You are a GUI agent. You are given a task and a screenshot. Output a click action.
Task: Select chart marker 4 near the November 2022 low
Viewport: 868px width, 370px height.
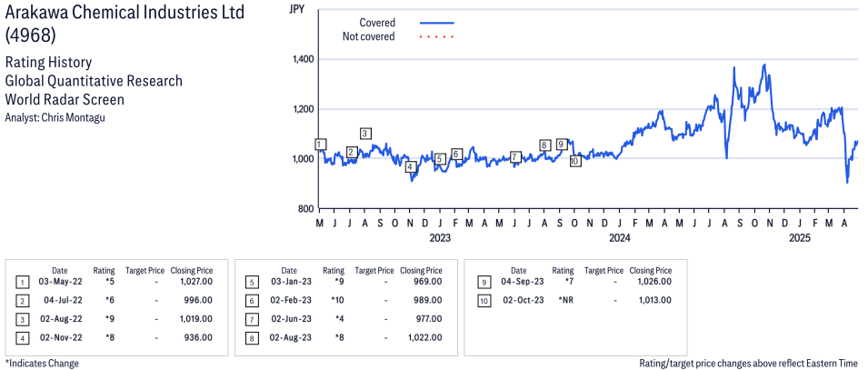410,166
